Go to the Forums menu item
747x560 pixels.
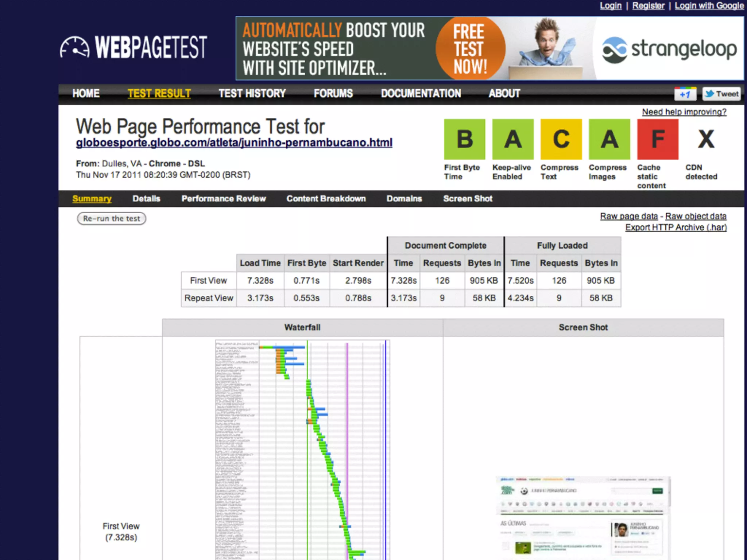333,94
